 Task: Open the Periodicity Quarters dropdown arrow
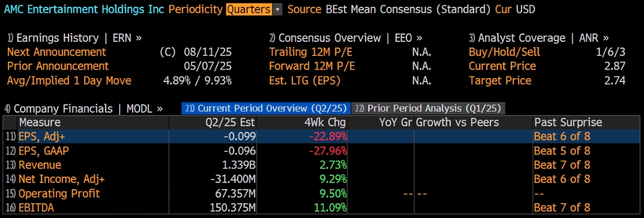(277, 10)
